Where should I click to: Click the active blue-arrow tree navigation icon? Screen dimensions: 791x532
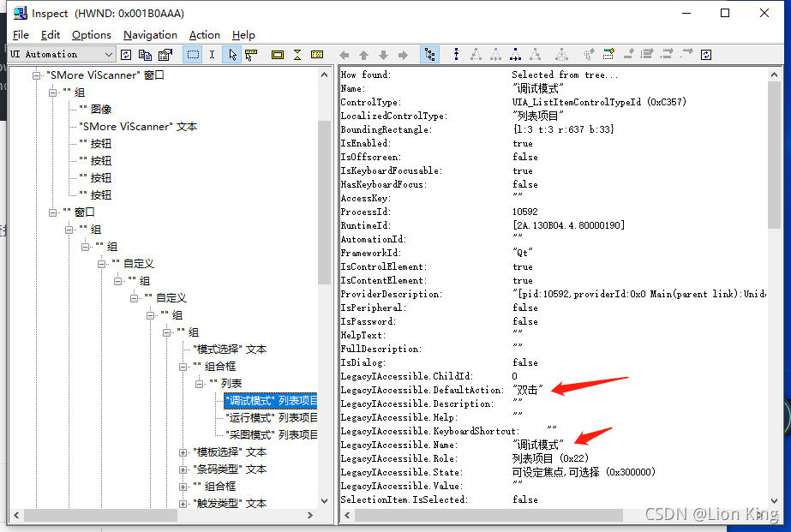[515, 55]
